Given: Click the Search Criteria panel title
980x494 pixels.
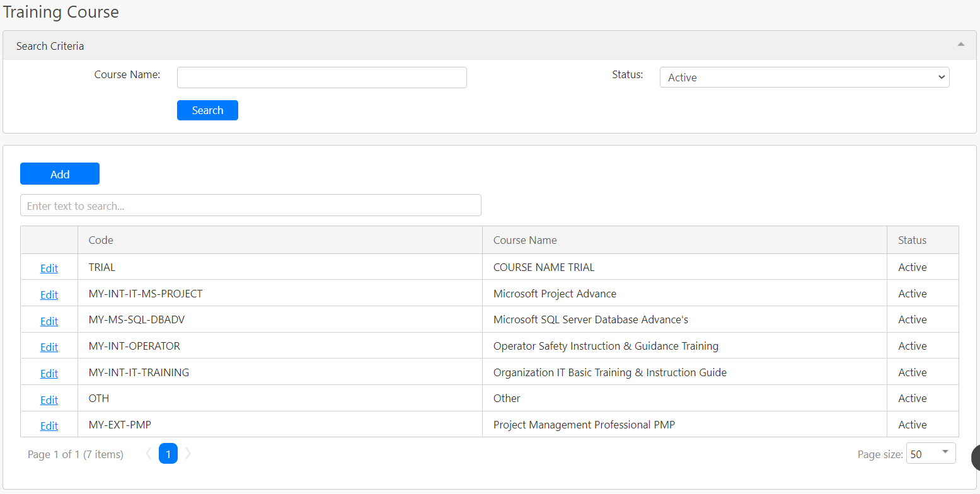Looking at the screenshot, I should tap(50, 46).
